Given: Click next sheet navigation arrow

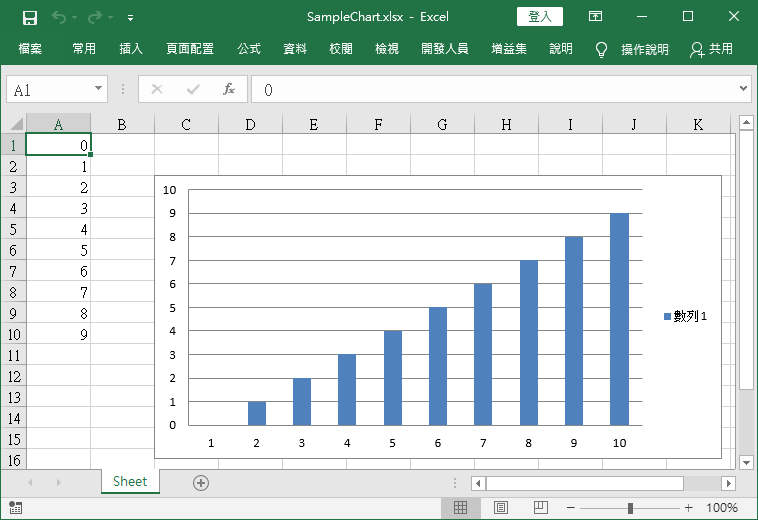Looking at the screenshot, I should (x=58, y=482).
